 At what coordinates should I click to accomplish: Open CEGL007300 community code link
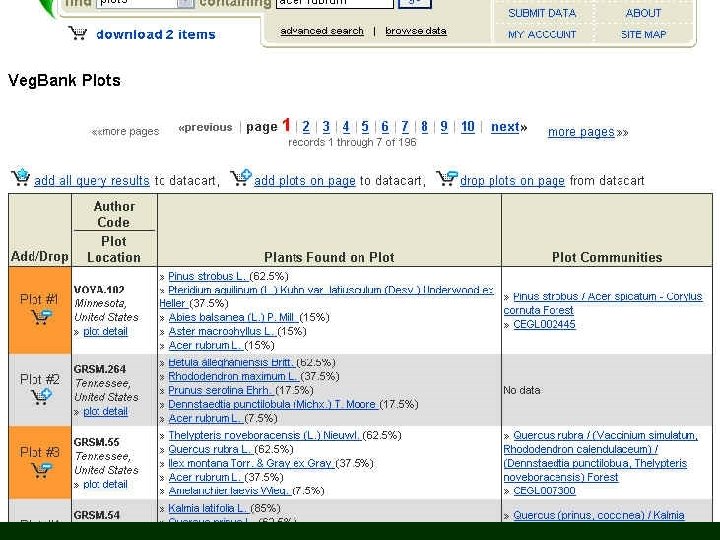coord(544,491)
